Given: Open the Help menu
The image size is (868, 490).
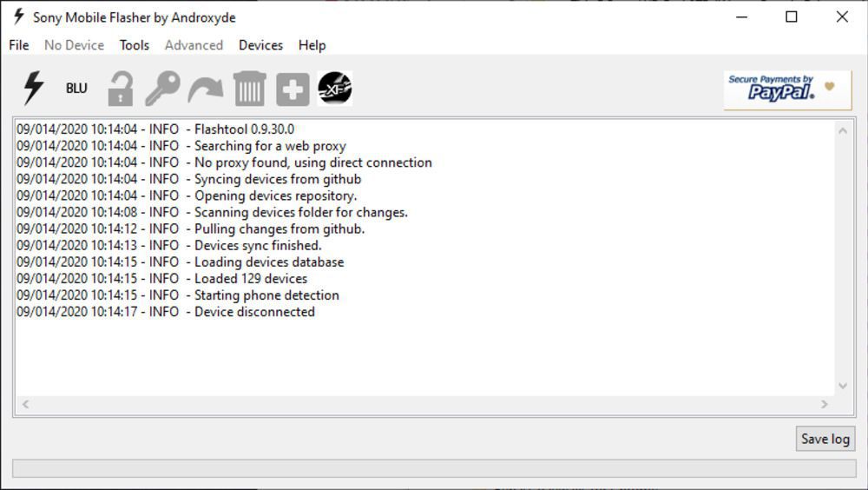Looking at the screenshot, I should pos(312,45).
